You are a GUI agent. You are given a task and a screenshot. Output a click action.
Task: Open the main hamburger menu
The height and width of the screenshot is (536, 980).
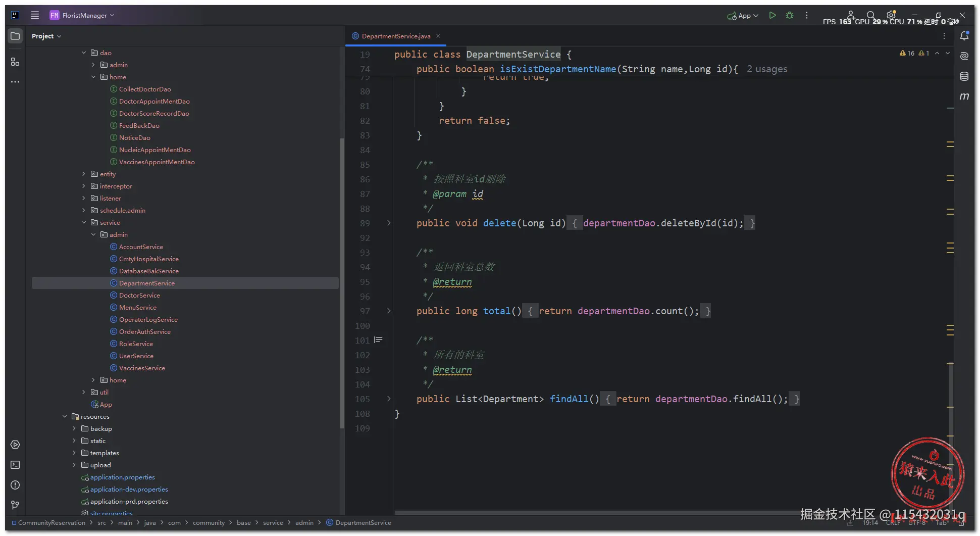coord(35,15)
